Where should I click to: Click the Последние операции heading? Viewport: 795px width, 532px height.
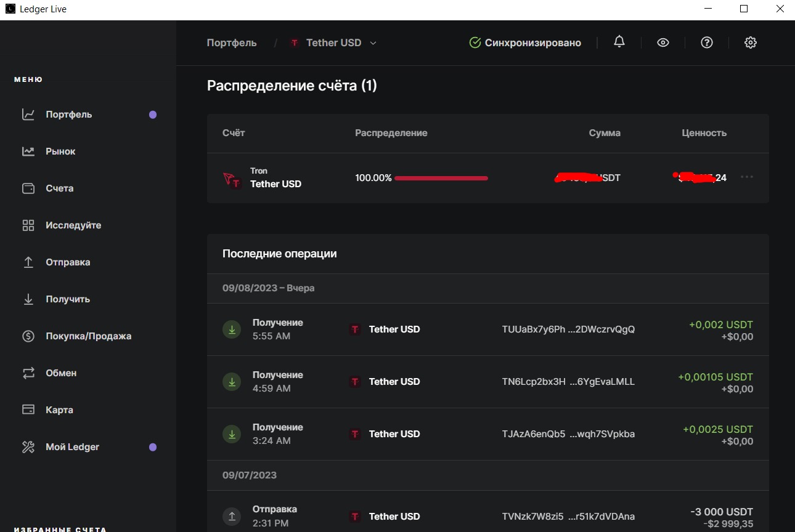click(x=280, y=254)
